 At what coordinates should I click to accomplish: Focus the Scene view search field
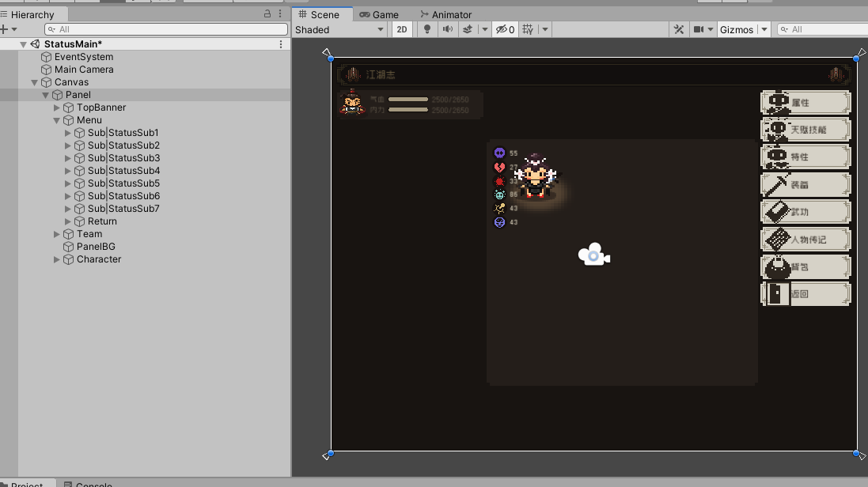[x=822, y=29]
